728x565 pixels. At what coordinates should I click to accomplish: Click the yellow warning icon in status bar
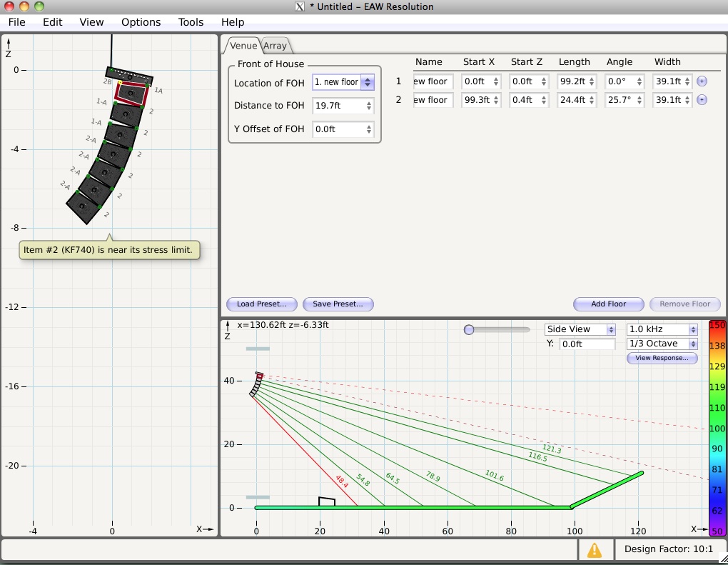(595, 549)
